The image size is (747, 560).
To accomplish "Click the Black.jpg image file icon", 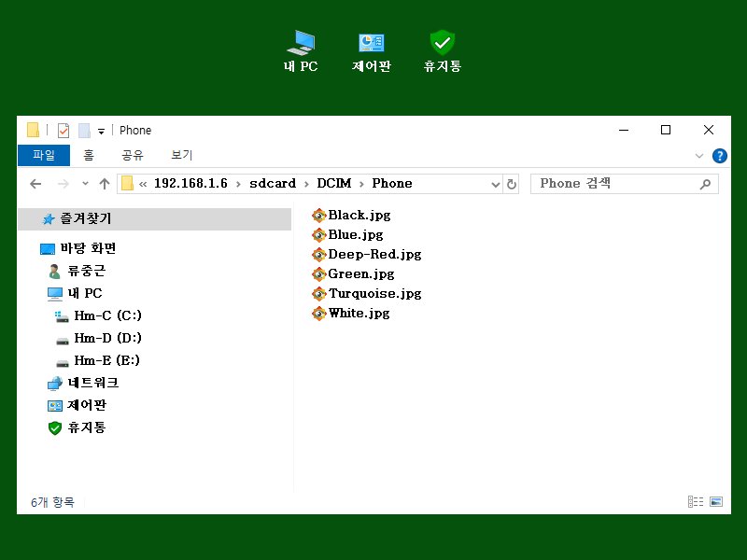I will tap(318, 216).
